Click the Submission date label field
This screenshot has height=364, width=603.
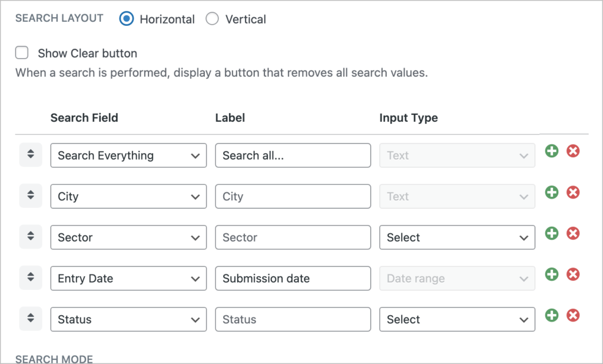[x=293, y=279]
